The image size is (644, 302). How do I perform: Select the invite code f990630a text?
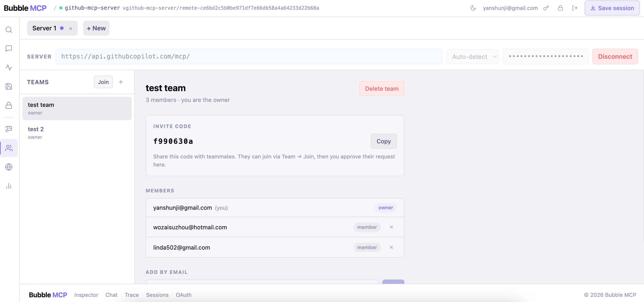coord(173,141)
